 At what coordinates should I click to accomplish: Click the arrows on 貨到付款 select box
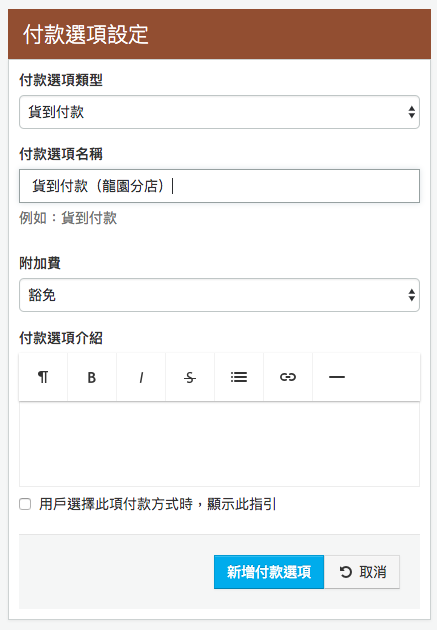411,112
